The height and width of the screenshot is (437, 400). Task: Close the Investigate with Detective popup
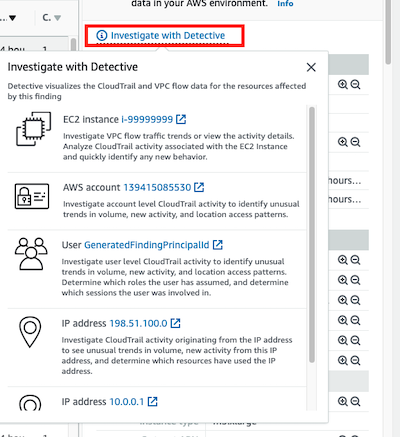tap(311, 67)
